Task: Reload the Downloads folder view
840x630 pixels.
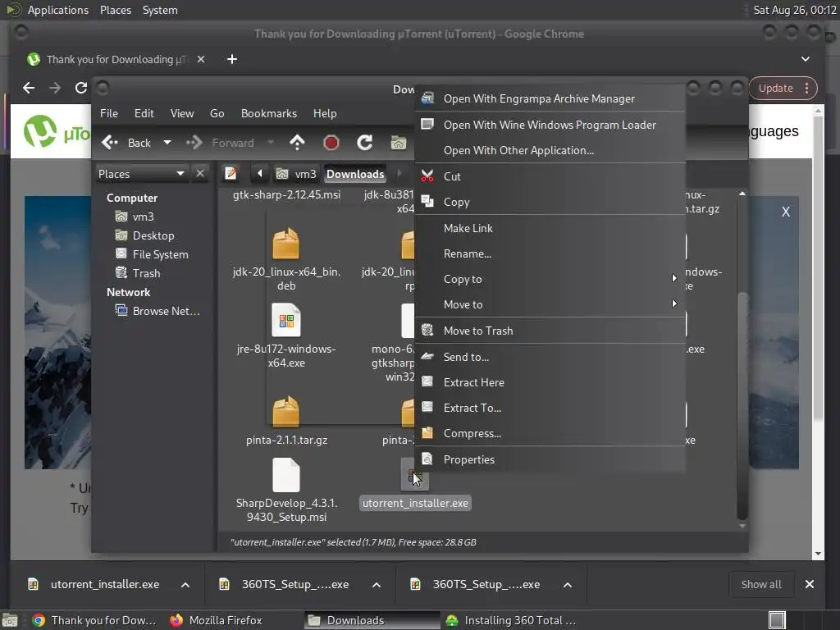Action: coord(365,143)
